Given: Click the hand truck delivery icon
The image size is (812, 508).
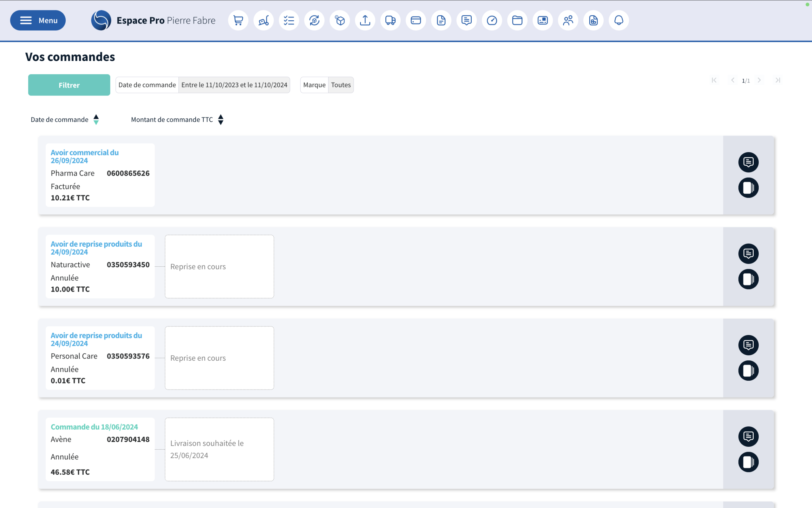Looking at the screenshot, I should pyautogui.click(x=263, y=21).
